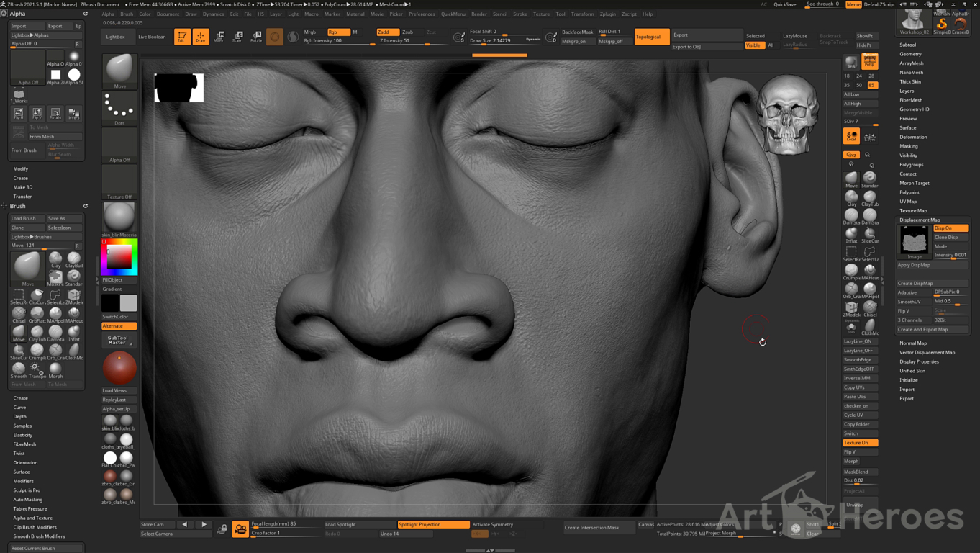The image size is (980, 553).
Task: Click the Standard brush in right shelf
Action: coord(870,179)
